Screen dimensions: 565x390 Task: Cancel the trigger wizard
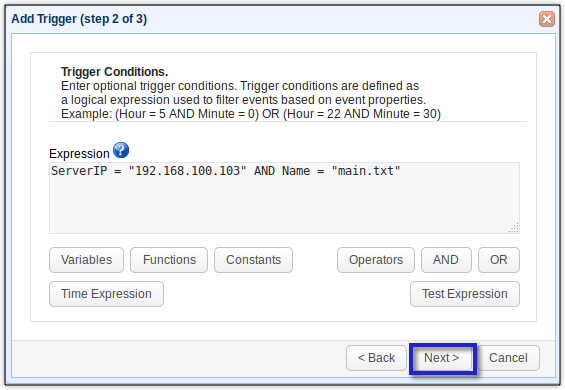pos(508,358)
